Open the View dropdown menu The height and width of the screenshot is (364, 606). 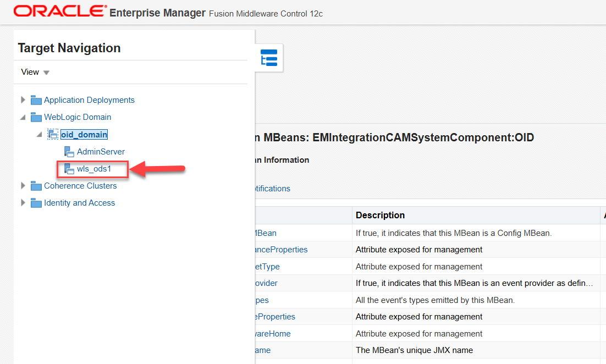pos(35,72)
